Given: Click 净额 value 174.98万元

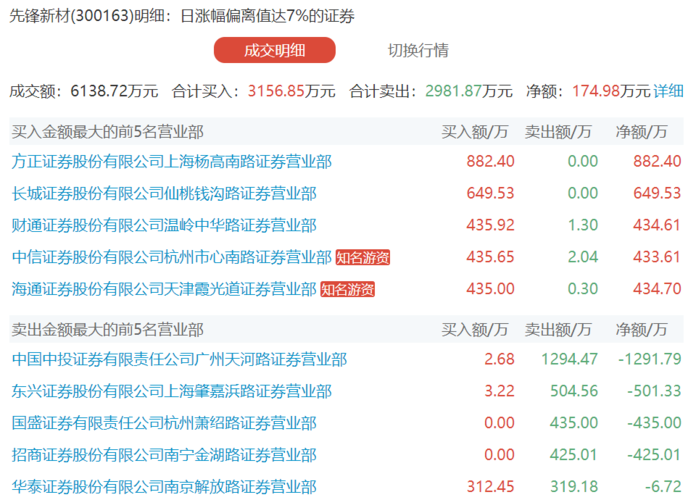Looking at the screenshot, I should tap(611, 91).
